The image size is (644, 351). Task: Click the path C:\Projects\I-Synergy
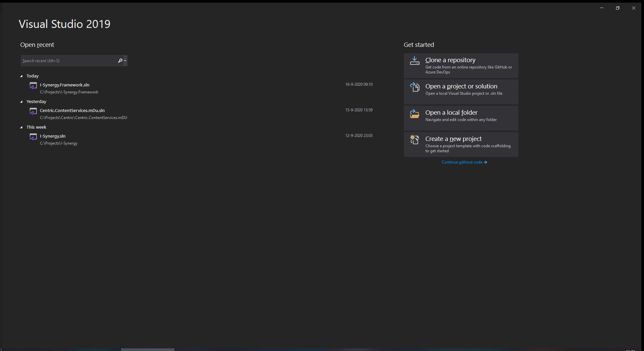click(59, 143)
